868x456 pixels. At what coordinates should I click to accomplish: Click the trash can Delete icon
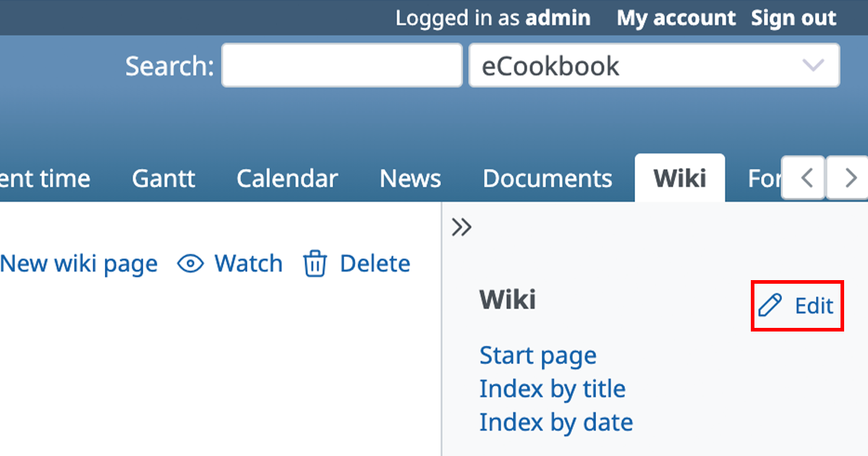[x=315, y=264]
